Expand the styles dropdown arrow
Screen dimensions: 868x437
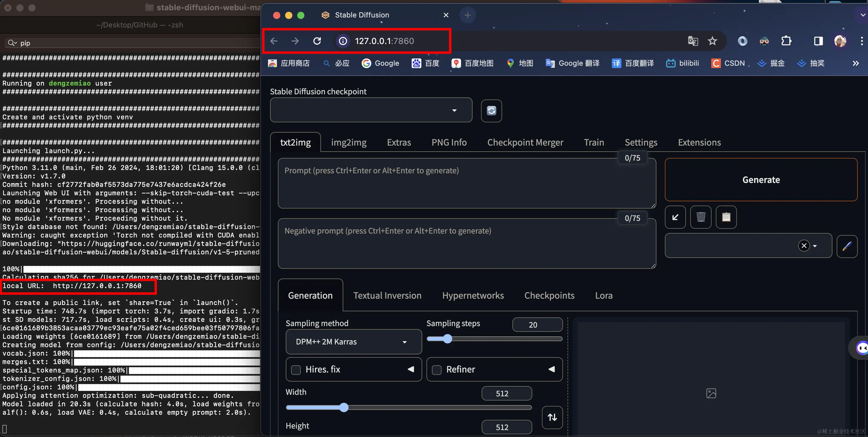click(x=815, y=246)
